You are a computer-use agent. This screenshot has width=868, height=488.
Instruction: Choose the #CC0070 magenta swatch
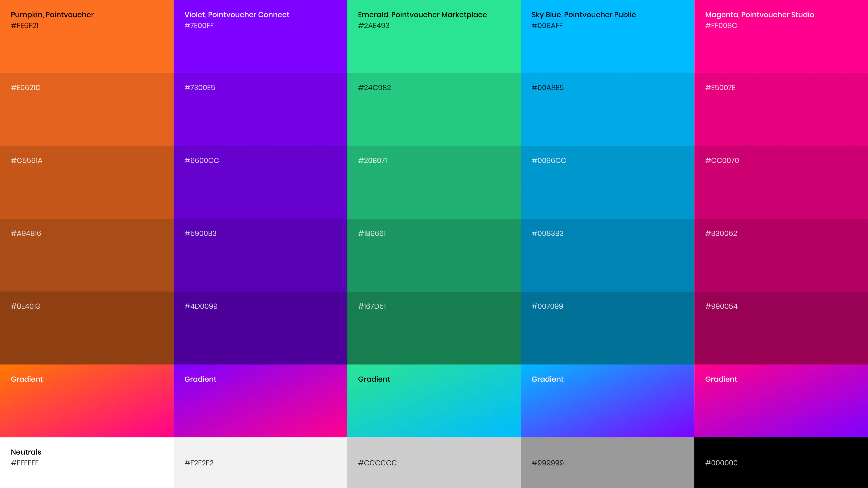[x=781, y=182]
